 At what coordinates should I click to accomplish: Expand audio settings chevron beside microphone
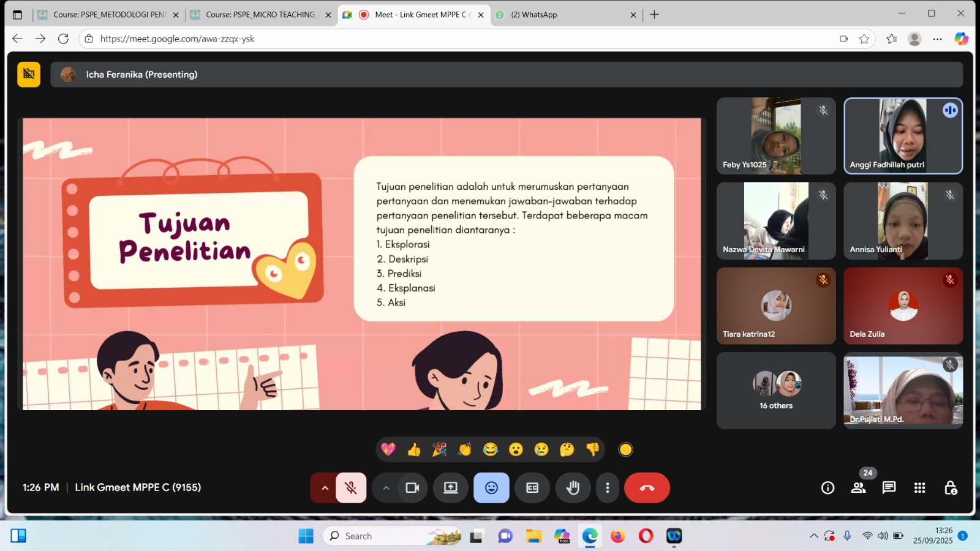click(x=325, y=488)
